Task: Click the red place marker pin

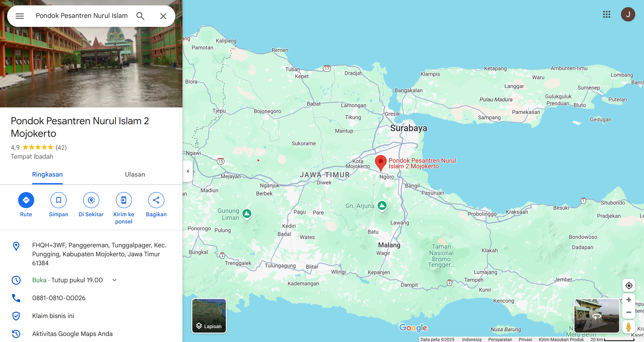Action: click(x=381, y=163)
